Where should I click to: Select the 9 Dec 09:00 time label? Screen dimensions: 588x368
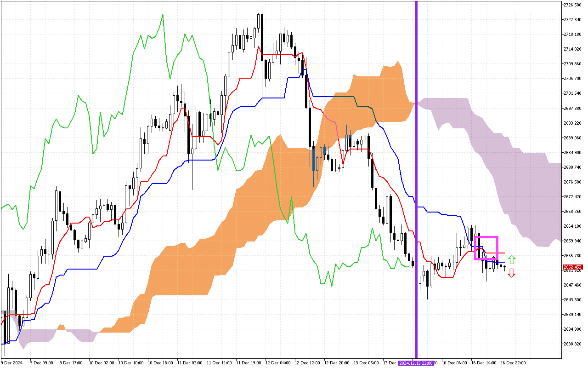(x=43, y=363)
